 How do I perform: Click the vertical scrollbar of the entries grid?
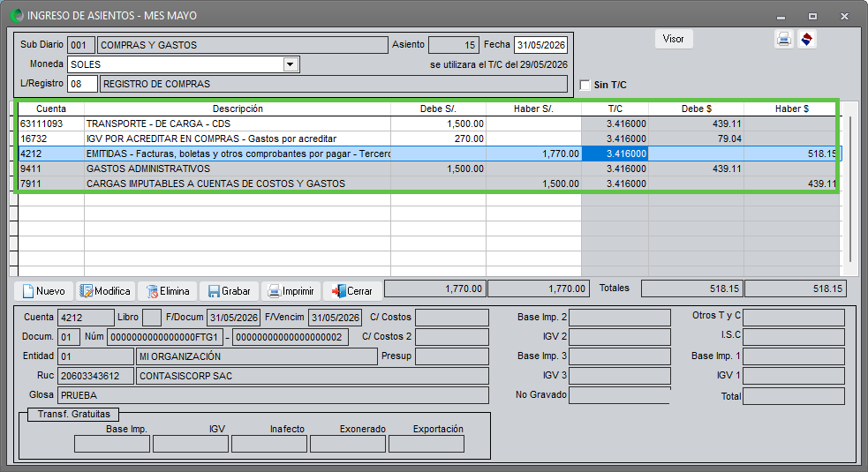point(850,188)
